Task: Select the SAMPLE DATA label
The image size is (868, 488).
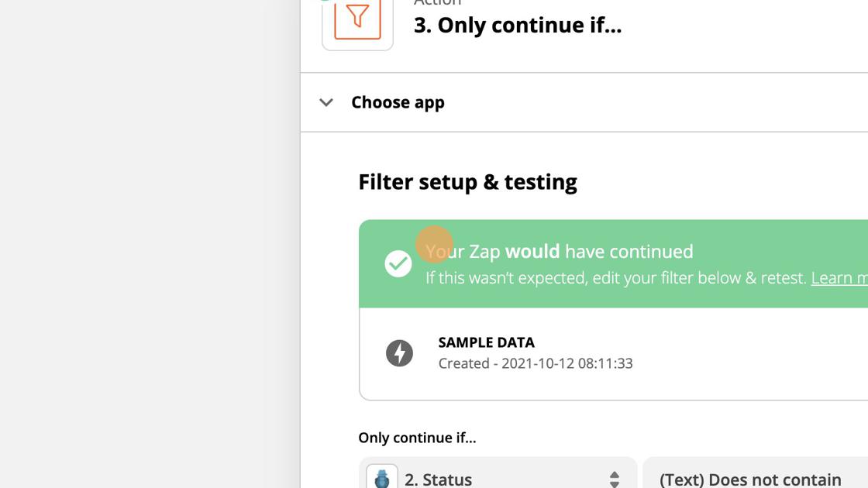Action: [x=486, y=342]
